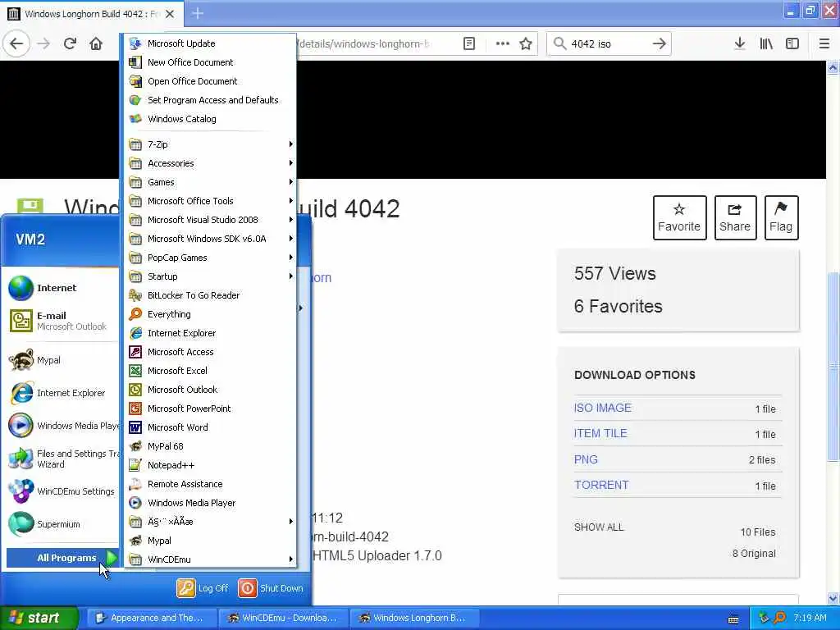Expand the Startup folder submenu
The width and height of the screenshot is (840, 630).
[210, 276]
